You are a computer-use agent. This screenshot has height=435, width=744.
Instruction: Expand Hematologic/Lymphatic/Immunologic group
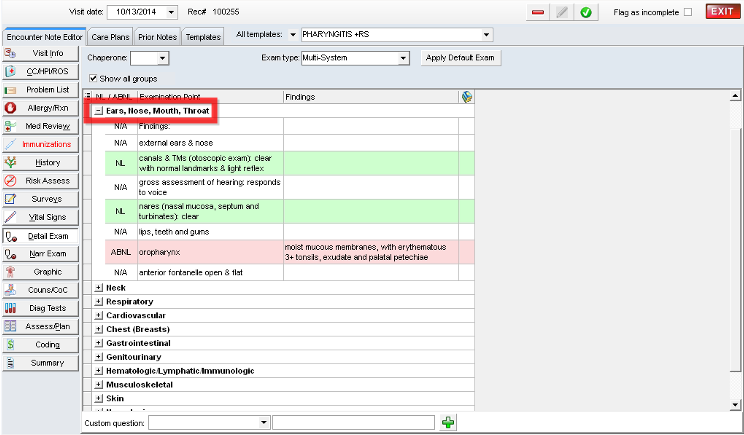click(x=98, y=371)
